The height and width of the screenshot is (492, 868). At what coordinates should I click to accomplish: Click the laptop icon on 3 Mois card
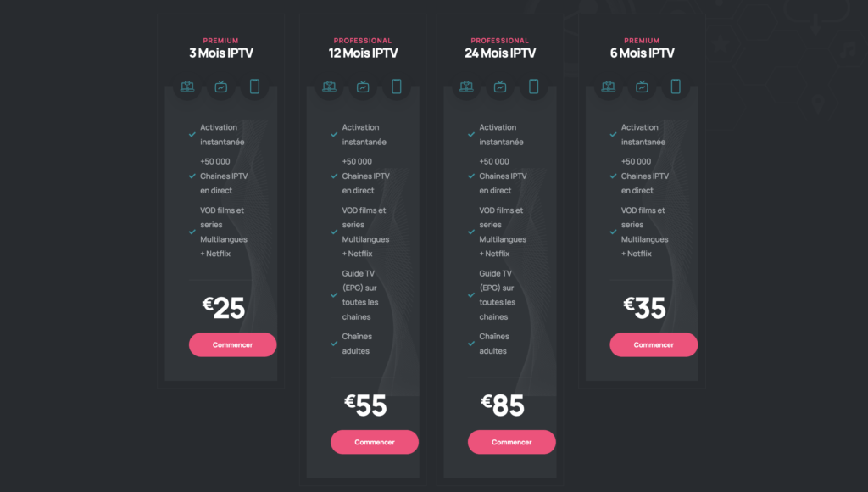tap(187, 87)
